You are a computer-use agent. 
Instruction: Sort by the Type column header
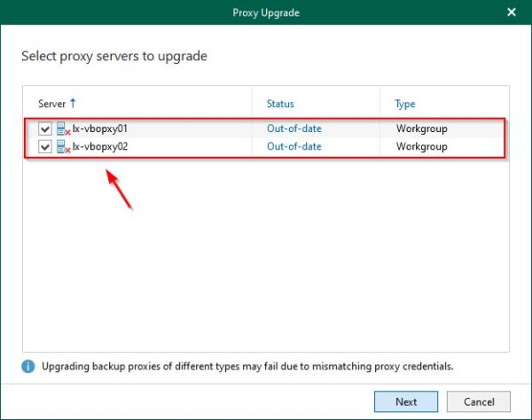coord(405,104)
